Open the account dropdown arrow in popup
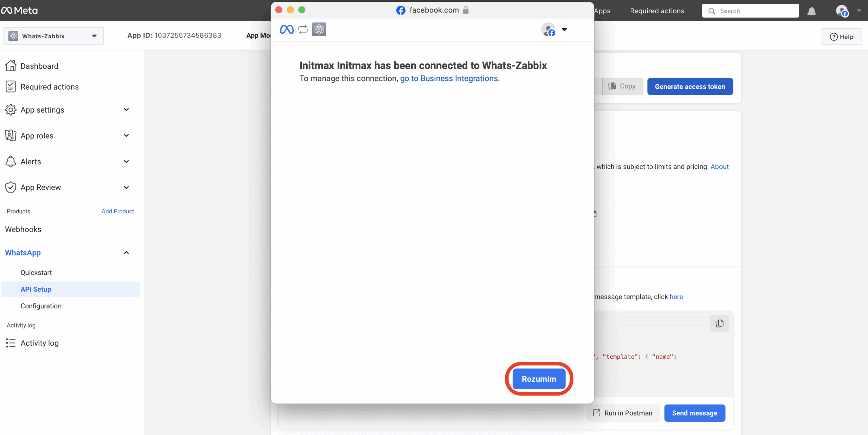 [564, 29]
